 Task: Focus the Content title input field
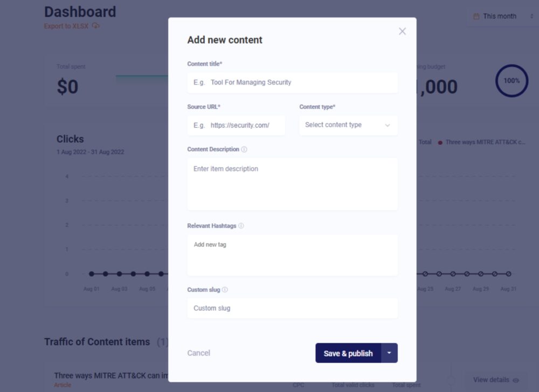292,82
